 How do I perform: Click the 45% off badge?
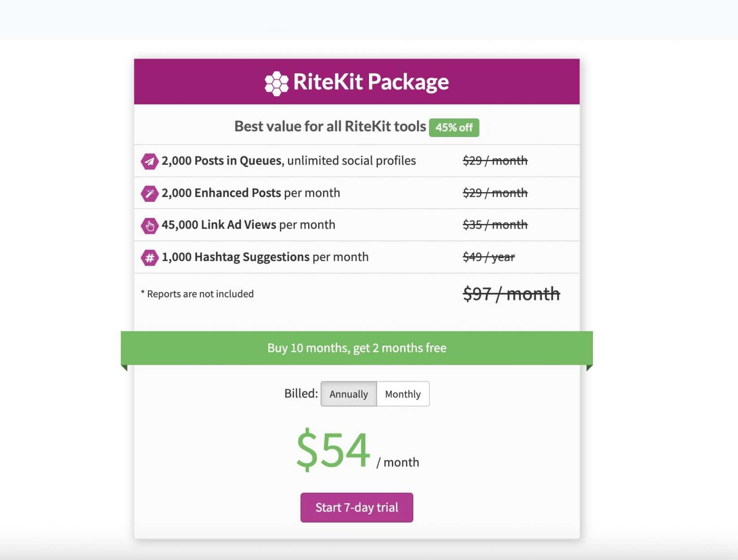click(x=454, y=128)
